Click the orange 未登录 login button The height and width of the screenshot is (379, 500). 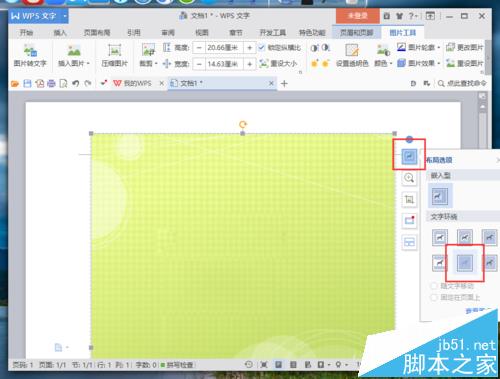358,16
